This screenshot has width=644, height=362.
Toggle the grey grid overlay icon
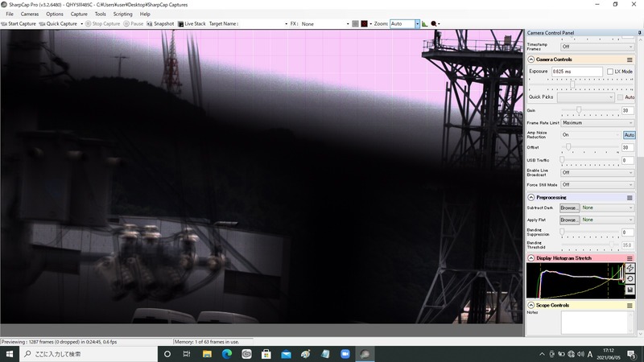355,24
